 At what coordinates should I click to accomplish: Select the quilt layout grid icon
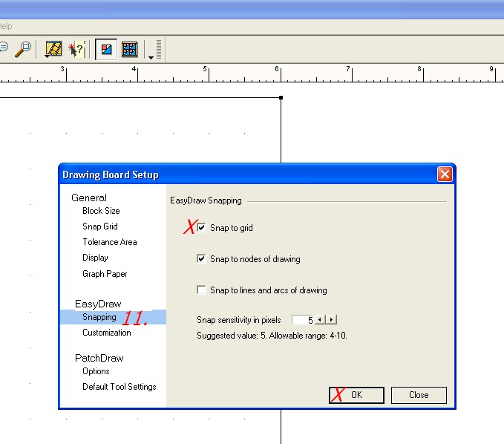[x=130, y=49]
